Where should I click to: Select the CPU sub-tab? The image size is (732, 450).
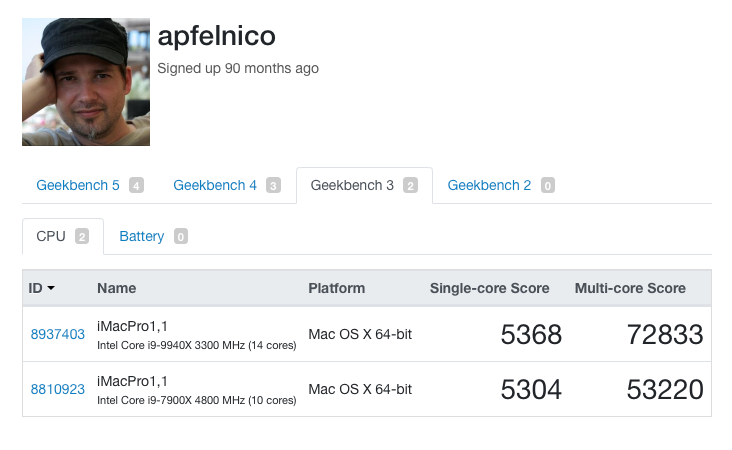coord(51,236)
